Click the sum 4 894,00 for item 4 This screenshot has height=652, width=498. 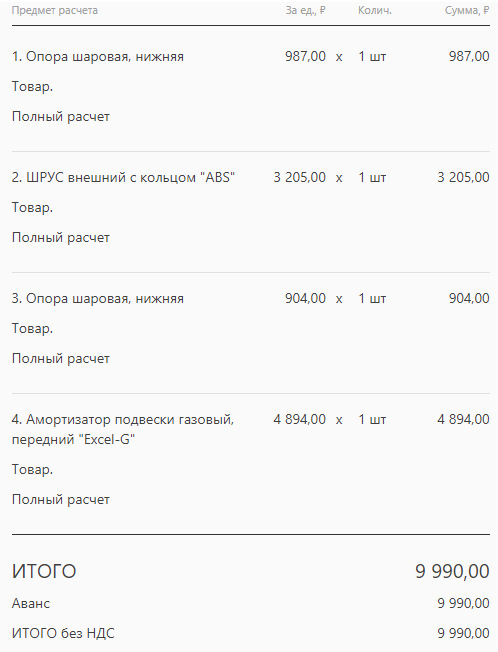pos(463,419)
